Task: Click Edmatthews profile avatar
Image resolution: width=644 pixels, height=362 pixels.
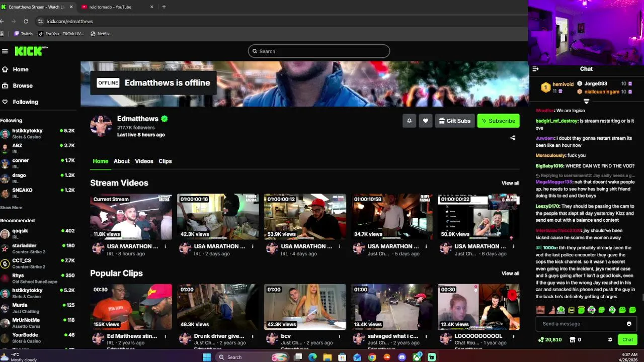Action: point(101,126)
